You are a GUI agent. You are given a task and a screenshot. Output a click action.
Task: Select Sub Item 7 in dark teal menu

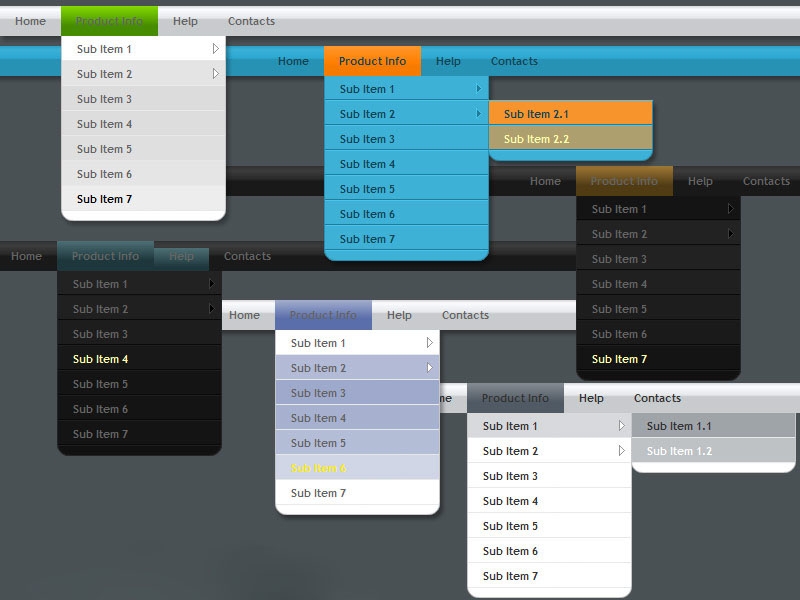point(139,434)
